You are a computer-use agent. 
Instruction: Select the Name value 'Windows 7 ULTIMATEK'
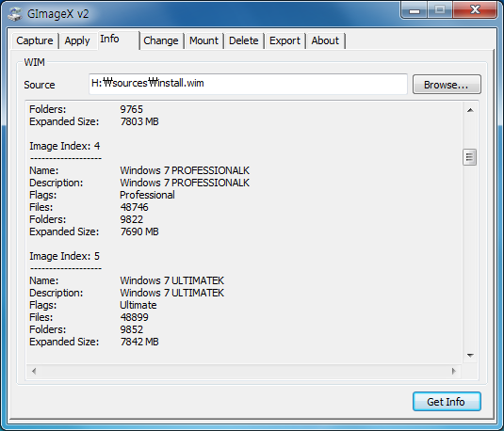point(172,280)
